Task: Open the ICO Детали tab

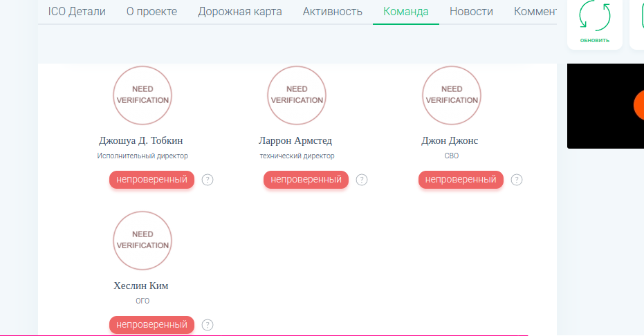Action: coord(77,12)
